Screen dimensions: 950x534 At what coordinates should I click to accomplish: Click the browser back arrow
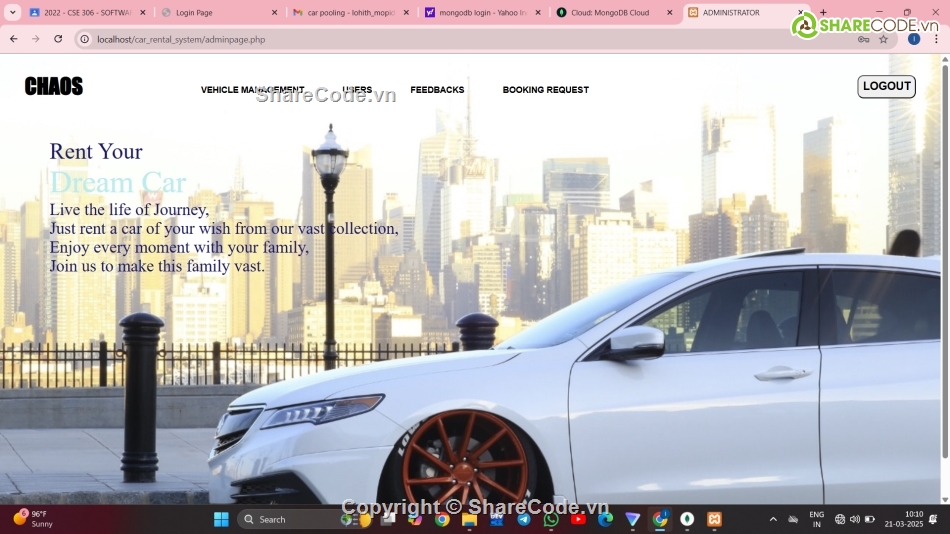tap(13, 39)
